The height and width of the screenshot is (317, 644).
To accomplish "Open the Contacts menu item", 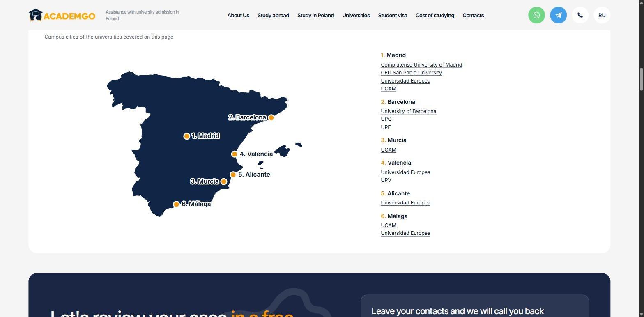I will pos(473,15).
